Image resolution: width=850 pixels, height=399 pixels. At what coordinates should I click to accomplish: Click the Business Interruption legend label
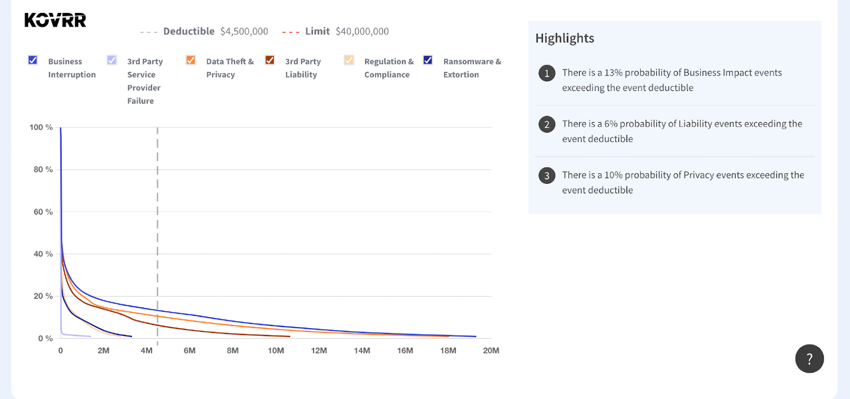[72, 68]
